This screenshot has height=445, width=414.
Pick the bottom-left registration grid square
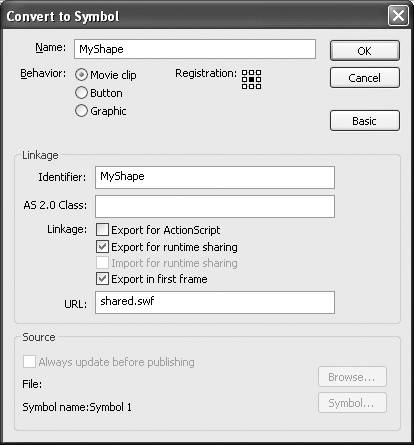click(x=245, y=86)
